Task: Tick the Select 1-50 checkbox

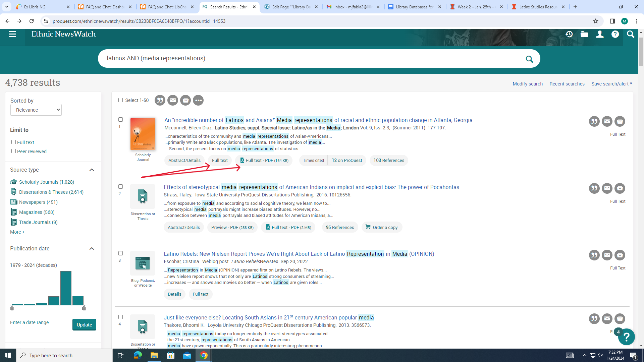Action: coord(121,100)
